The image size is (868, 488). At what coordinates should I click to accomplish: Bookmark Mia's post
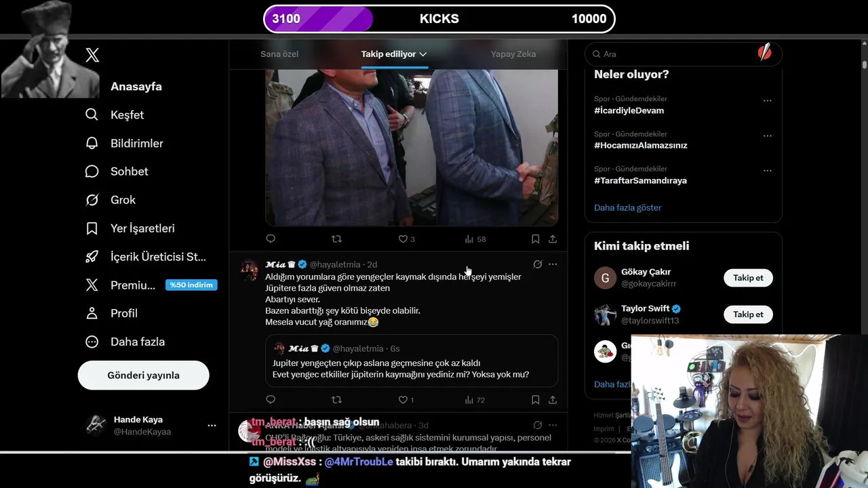click(x=535, y=400)
